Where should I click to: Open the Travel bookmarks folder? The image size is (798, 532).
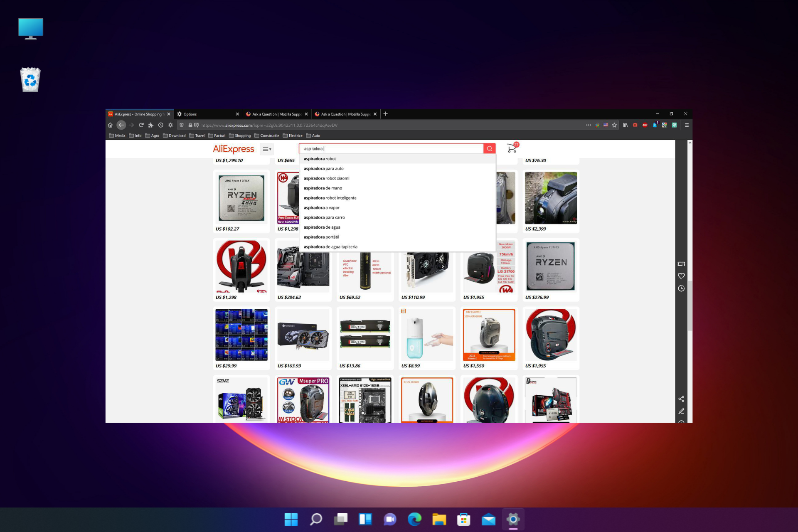pyautogui.click(x=197, y=135)
